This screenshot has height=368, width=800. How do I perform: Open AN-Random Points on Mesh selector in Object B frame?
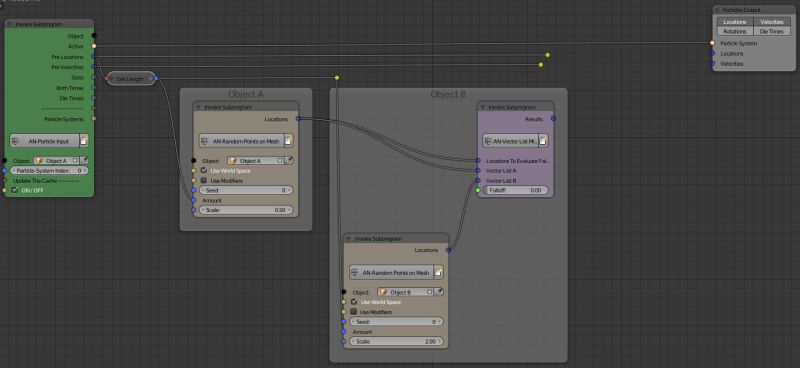click(392, 273)
